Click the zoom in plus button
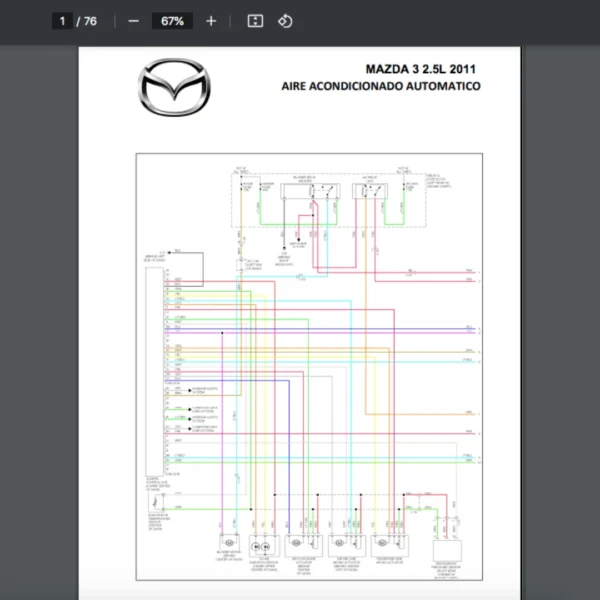The width and height of the screenshot is (600, 600). (210, 21)
